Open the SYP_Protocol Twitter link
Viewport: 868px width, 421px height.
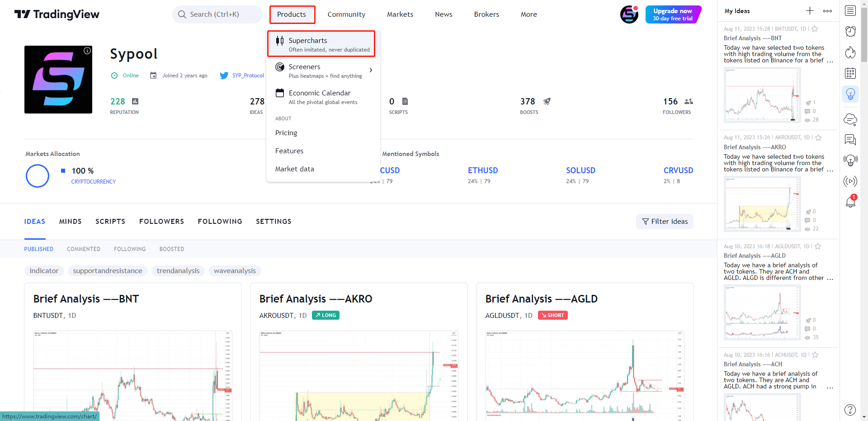click(248, 76)
